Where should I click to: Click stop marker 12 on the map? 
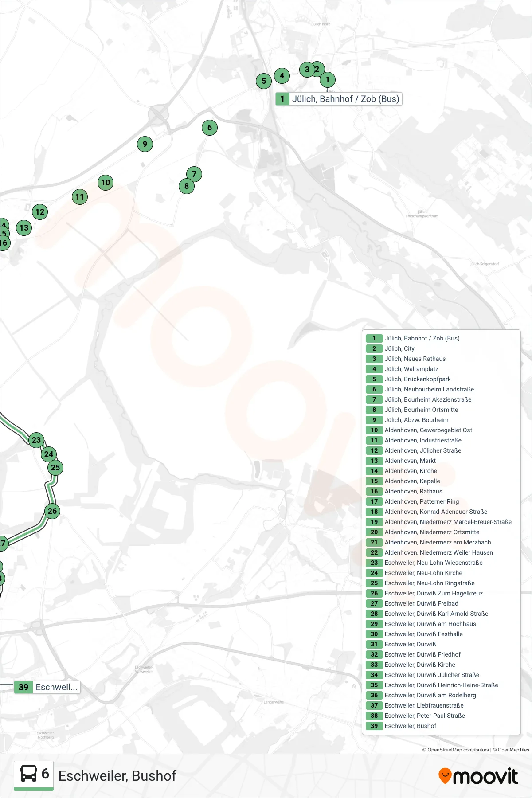click(40, 211)
